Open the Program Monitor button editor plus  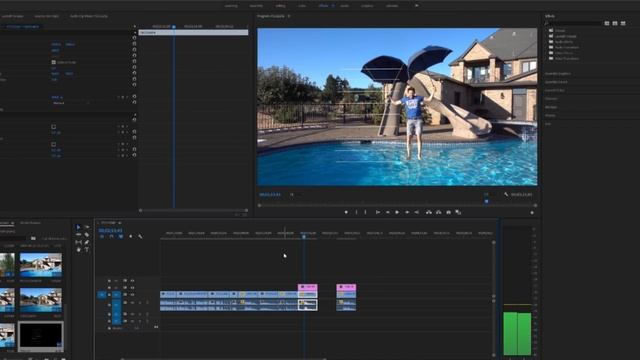pyautogui.click(x=532, y=213)
